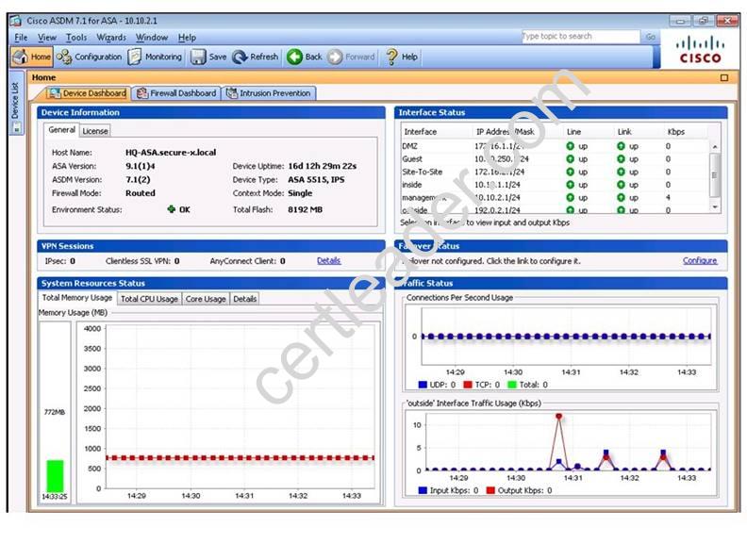This screenshot has width=747, height=560.
Task: Click the red TCP legend swatch
Action: [x=468, y=385]
